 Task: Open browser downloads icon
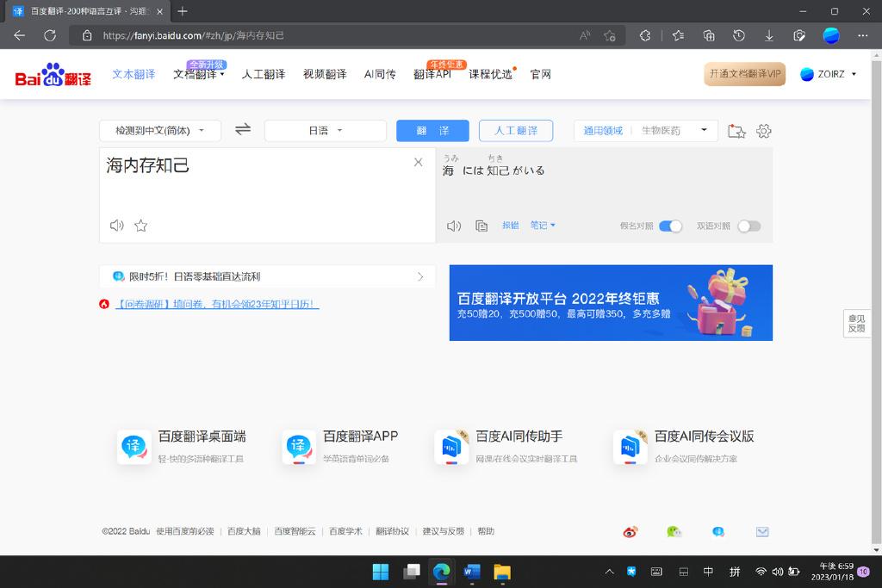coord(769,36)
